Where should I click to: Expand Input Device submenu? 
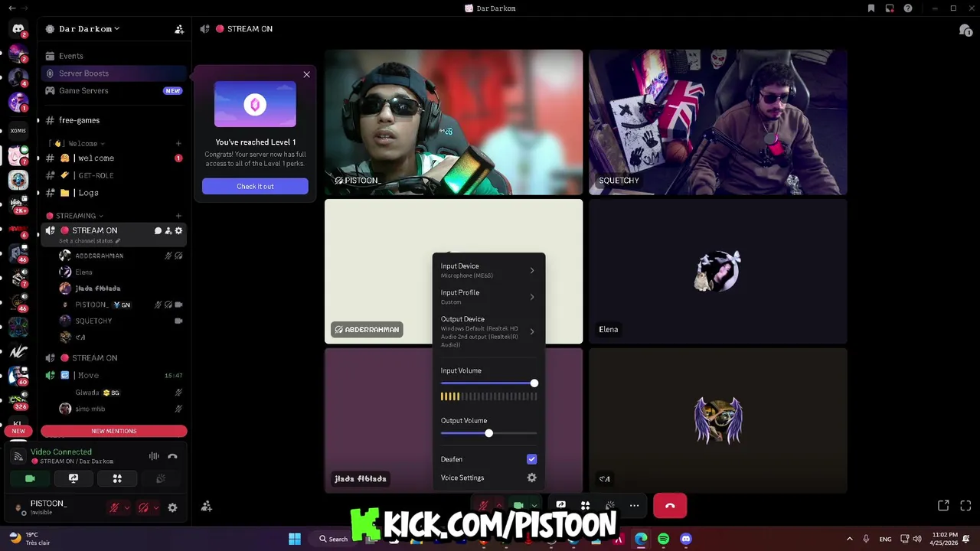click(488, 270)
